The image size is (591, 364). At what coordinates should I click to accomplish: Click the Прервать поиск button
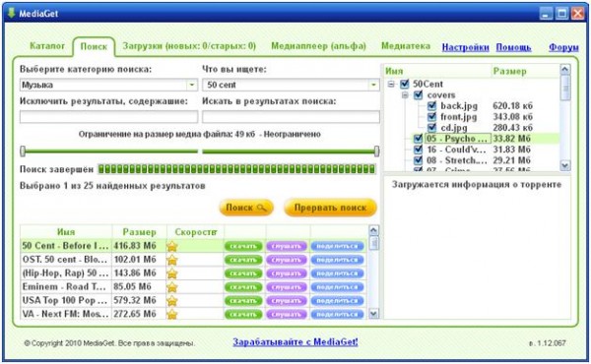pos(330,208)
